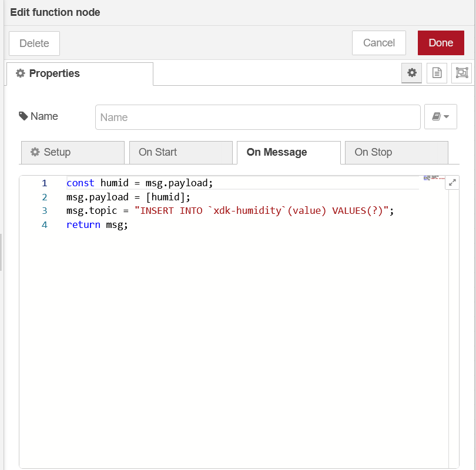Select the On Message tab

(288, 152)
